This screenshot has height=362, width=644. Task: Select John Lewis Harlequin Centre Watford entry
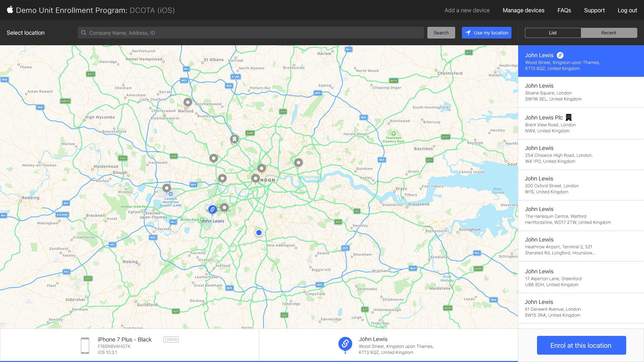tap(581, 216)
